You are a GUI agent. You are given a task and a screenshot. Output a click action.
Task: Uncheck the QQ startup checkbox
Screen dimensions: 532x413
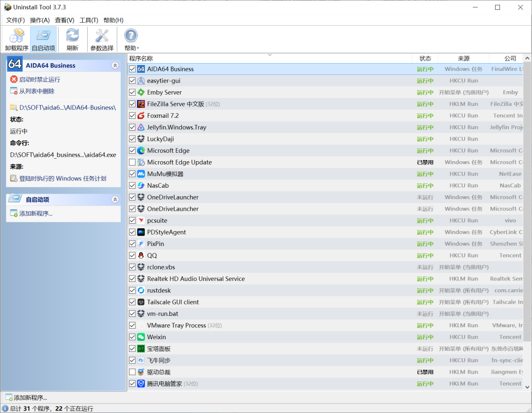click(133, 255)
